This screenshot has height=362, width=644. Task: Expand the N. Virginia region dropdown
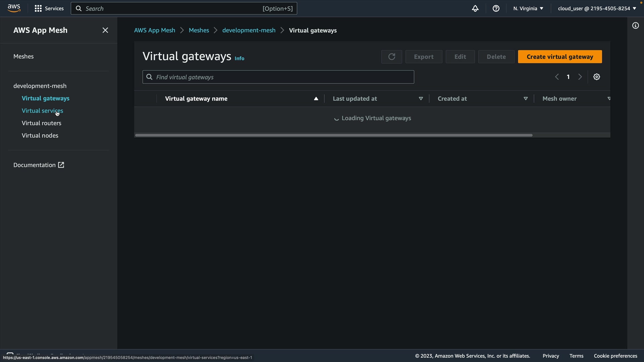(528, 8)
